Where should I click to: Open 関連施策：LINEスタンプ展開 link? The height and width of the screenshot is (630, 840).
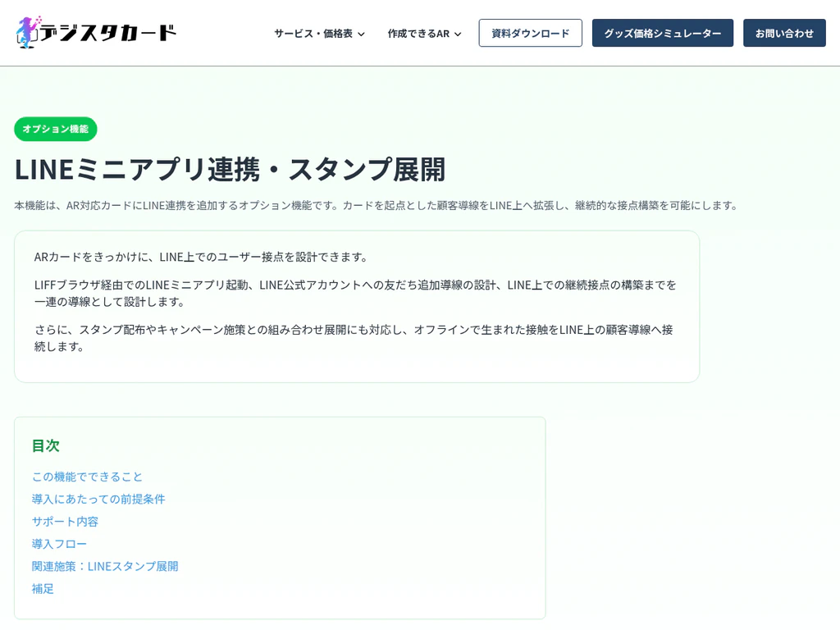[105, 566]
